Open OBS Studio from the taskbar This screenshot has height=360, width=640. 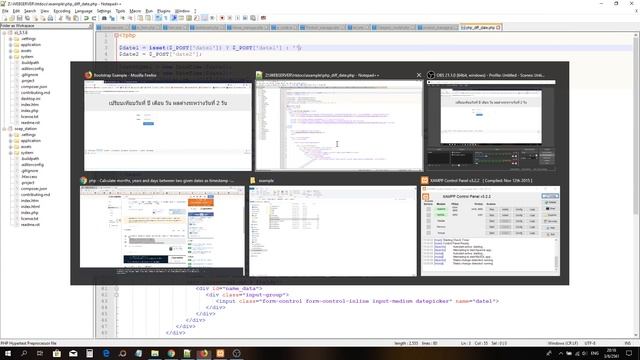pos(236,353)
